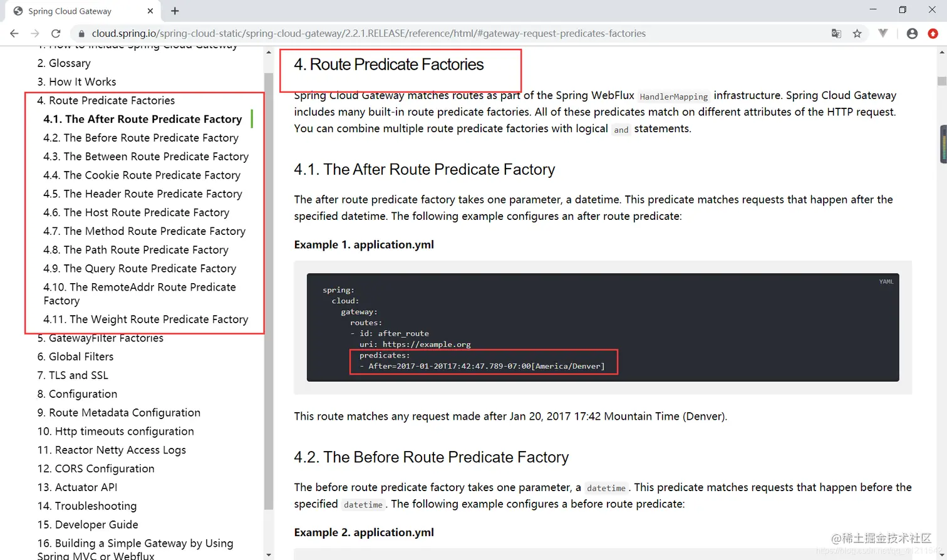Click the After= predicate line in code
The image size is (947, 560).
point(482,366)
